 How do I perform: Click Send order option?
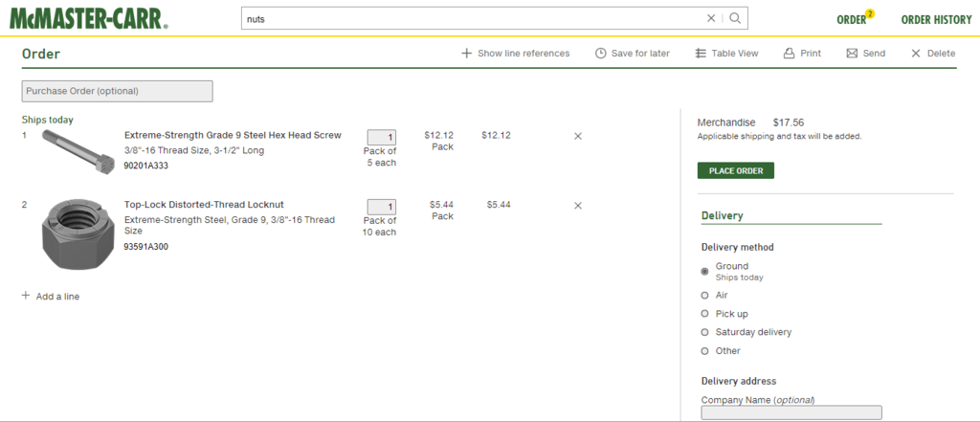[865, 54]
